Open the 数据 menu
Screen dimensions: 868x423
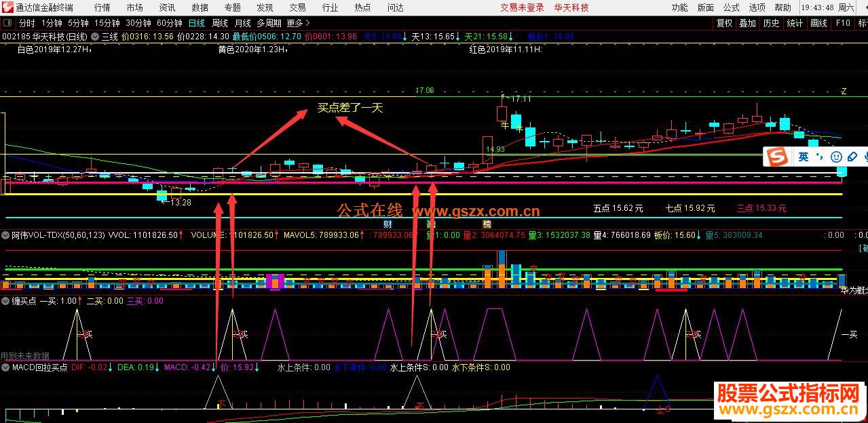tap(200, 7)
